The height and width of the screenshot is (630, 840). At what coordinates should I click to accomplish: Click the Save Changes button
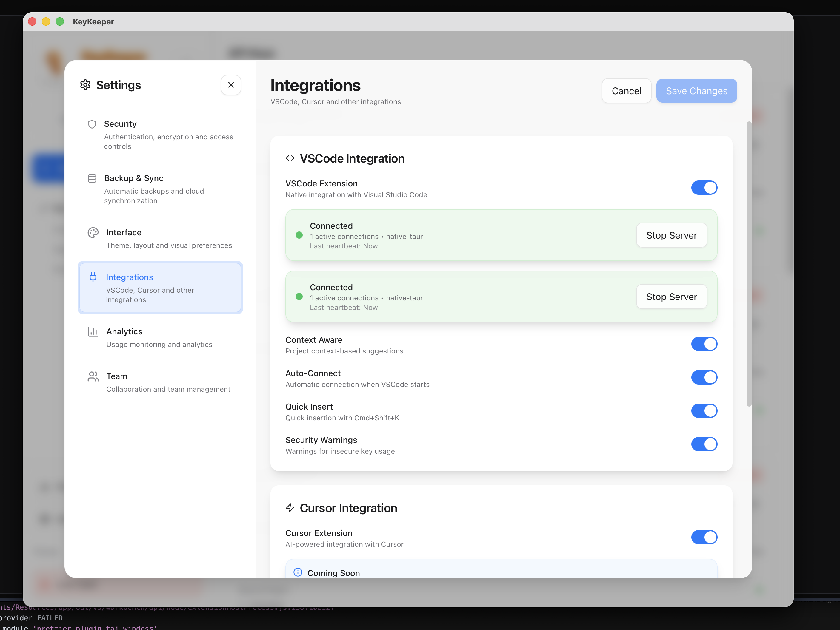(696, 91)
